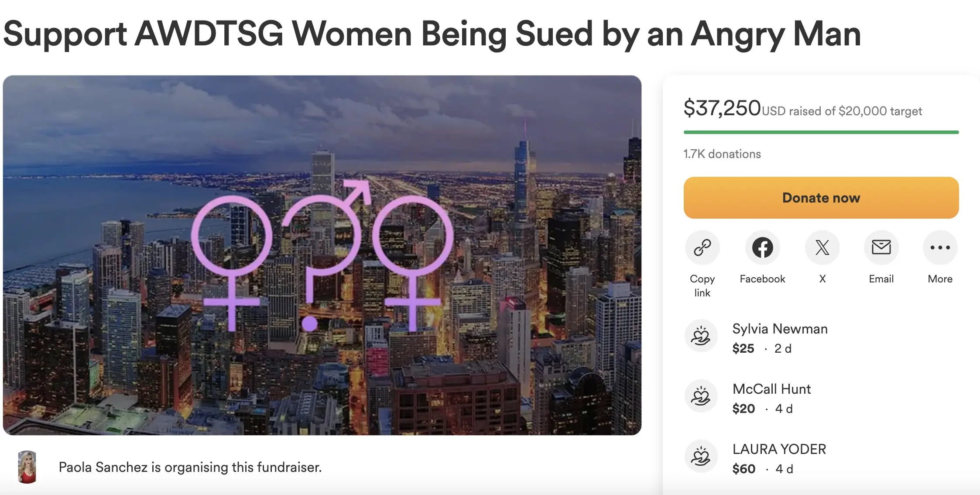Click Paola Sanchez's avatar photo

27,467
